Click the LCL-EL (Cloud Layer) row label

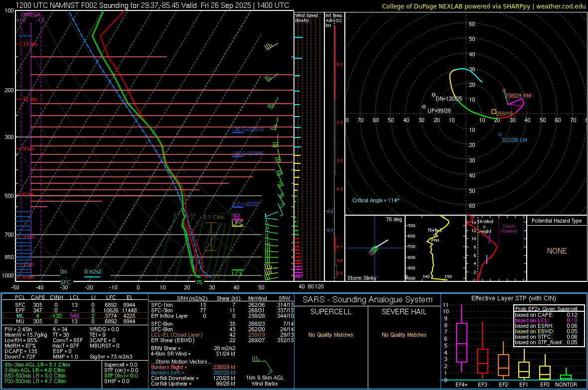(176, 335)
